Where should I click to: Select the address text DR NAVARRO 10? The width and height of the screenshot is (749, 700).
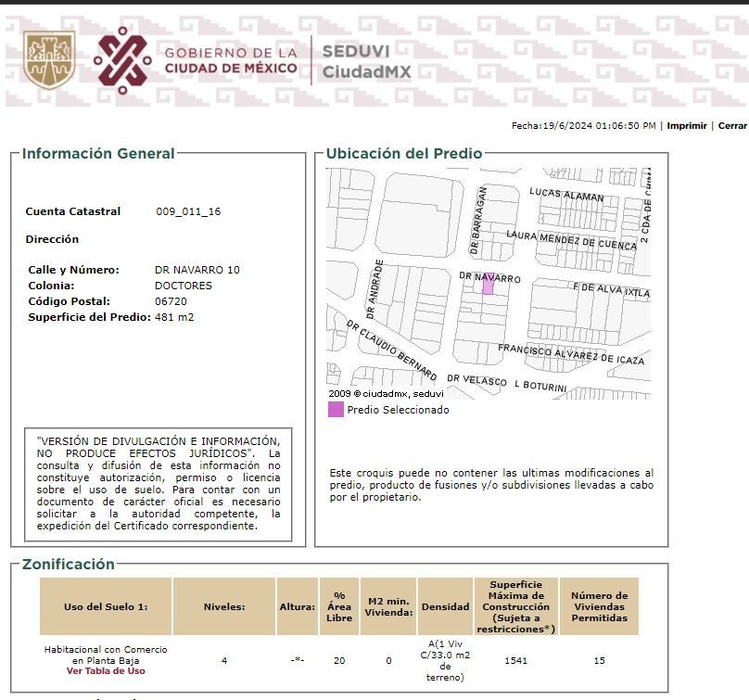(x=197, y=270)
